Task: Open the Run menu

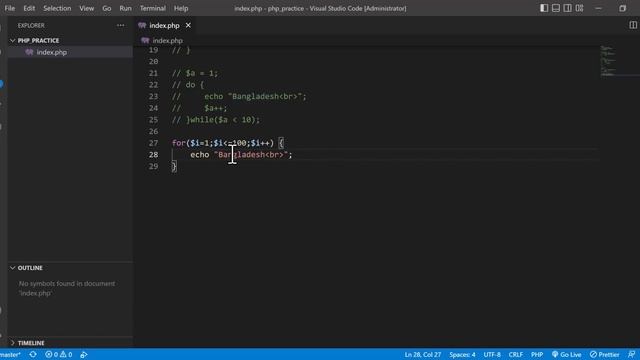Action: (125, 8)
